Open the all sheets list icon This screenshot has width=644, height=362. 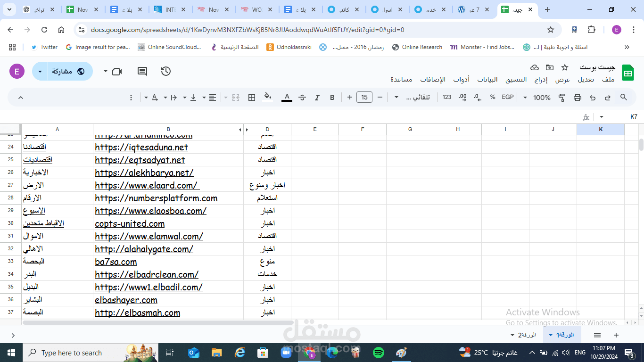pos(597,335)
